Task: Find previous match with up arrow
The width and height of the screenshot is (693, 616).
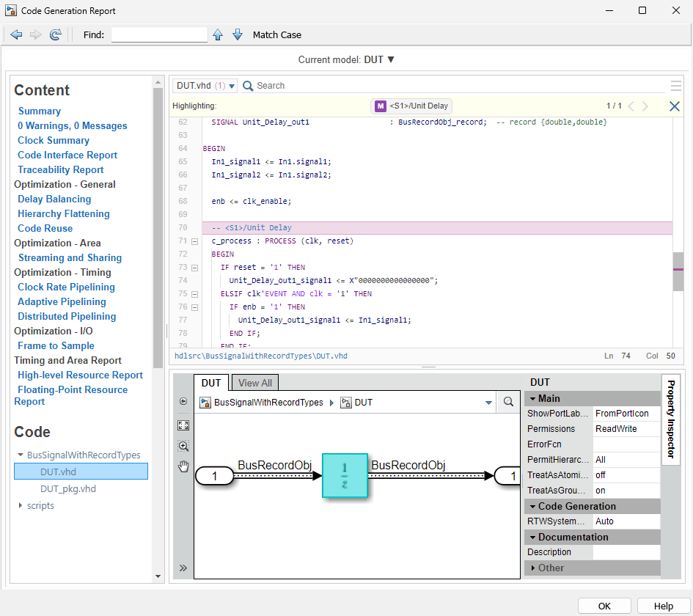Action: point(218,34)
